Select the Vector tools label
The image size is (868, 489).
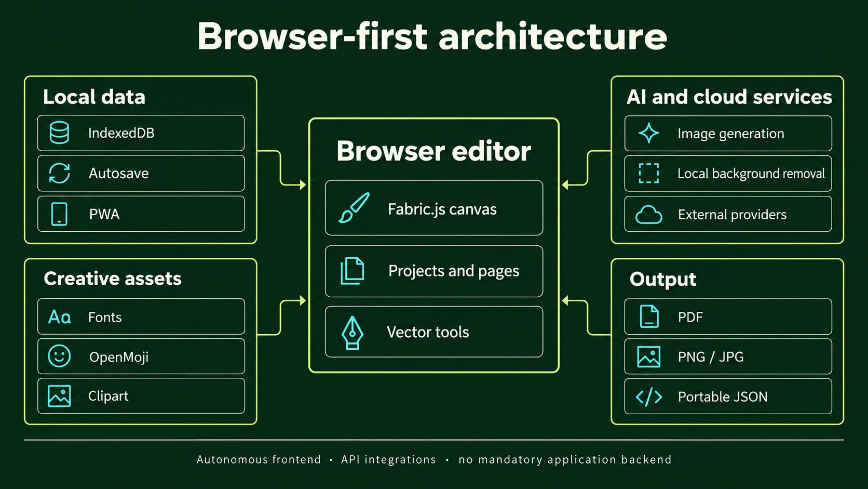click(x=428, y=332)
